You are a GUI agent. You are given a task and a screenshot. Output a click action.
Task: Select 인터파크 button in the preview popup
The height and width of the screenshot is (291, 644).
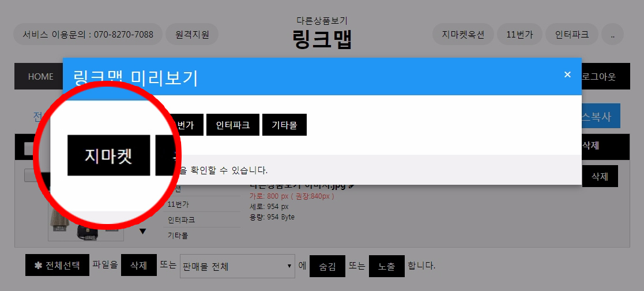(x=233, y=125)
